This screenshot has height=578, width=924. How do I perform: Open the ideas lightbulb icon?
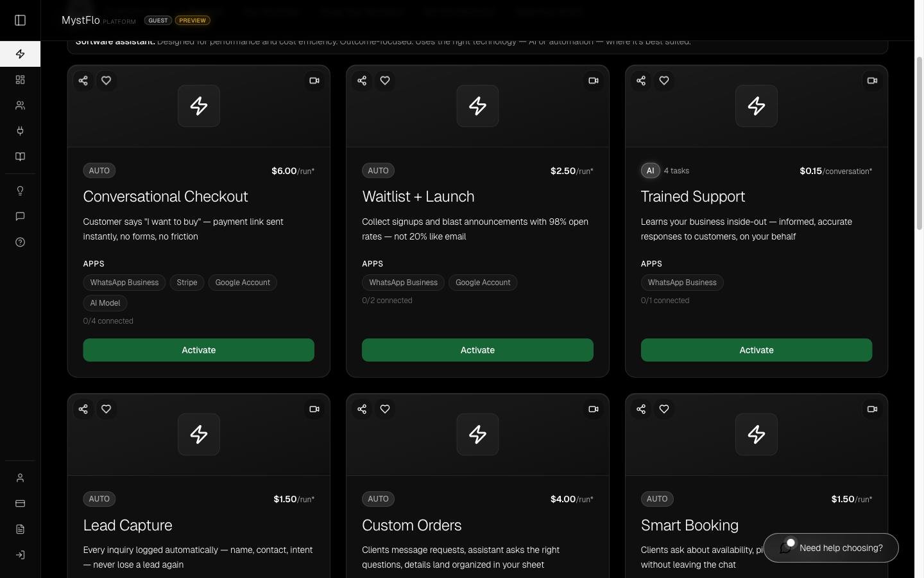pyautogui.click(x=20, y=191)
